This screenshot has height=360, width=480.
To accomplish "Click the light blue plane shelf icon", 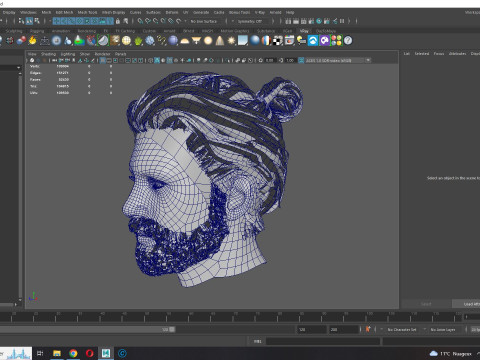I will (243, 41).
